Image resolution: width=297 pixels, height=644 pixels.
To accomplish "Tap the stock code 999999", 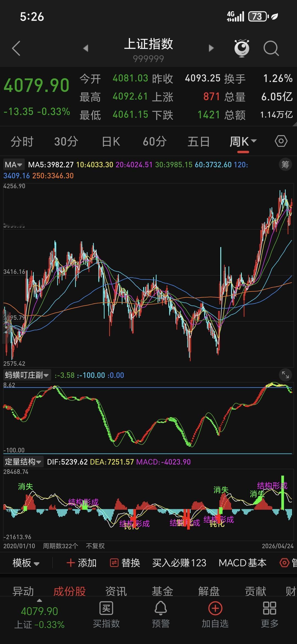I will point(148,59).
